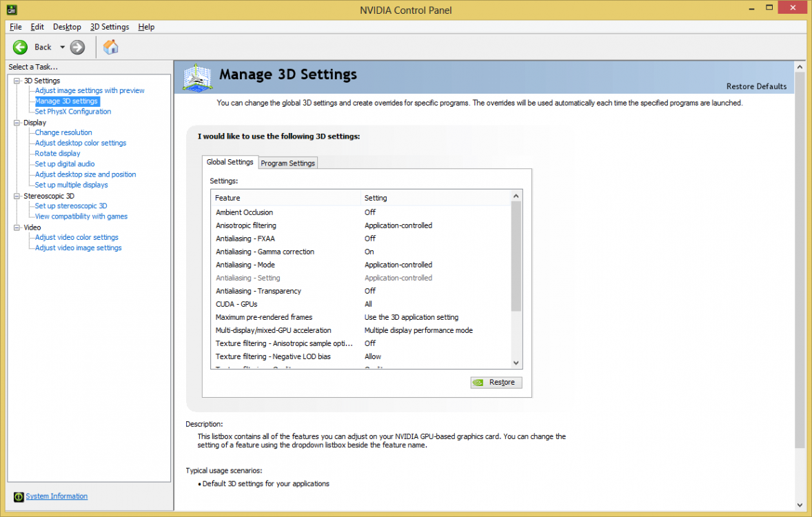Click the Back button label
Viewport: 812px width, 517px height.
(x=43, y=47)
